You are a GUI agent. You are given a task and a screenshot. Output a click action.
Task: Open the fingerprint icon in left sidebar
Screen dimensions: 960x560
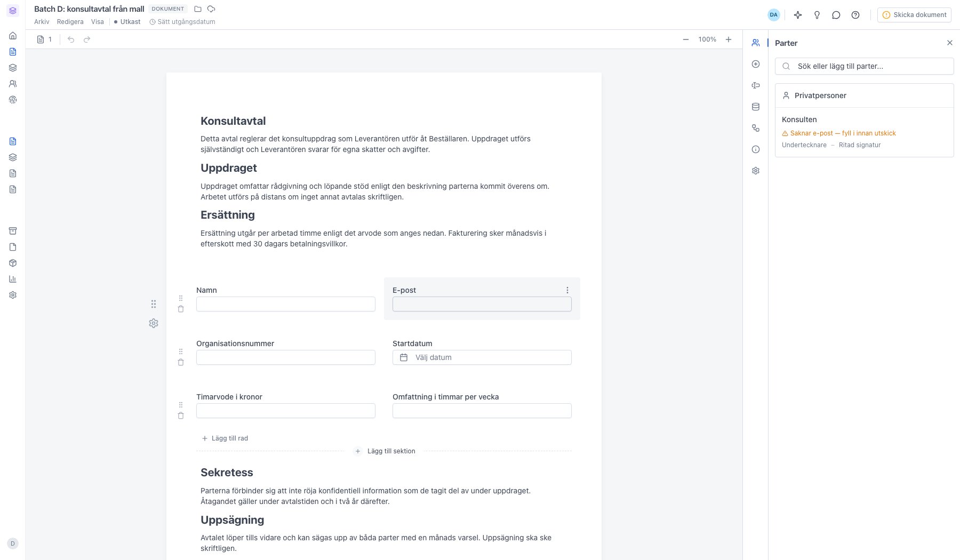13,100
